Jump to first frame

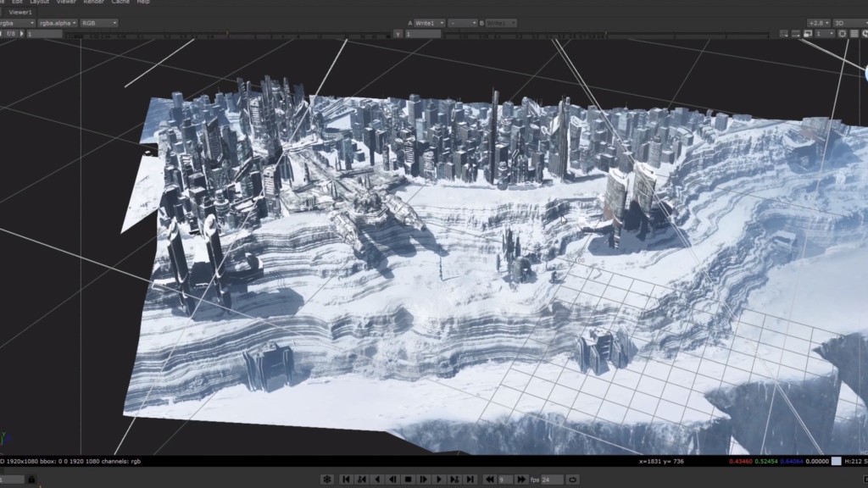click(346, 480)
